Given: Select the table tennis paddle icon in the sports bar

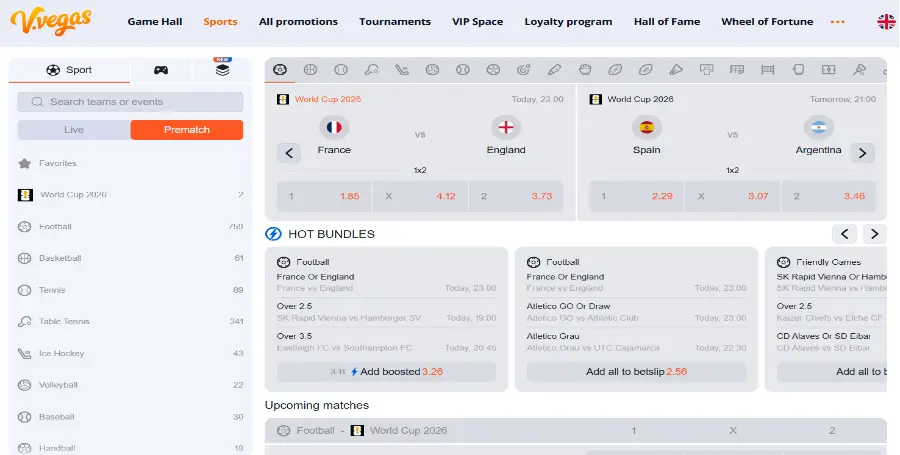Looking at the screenshot, I should (x=371, y=69).
